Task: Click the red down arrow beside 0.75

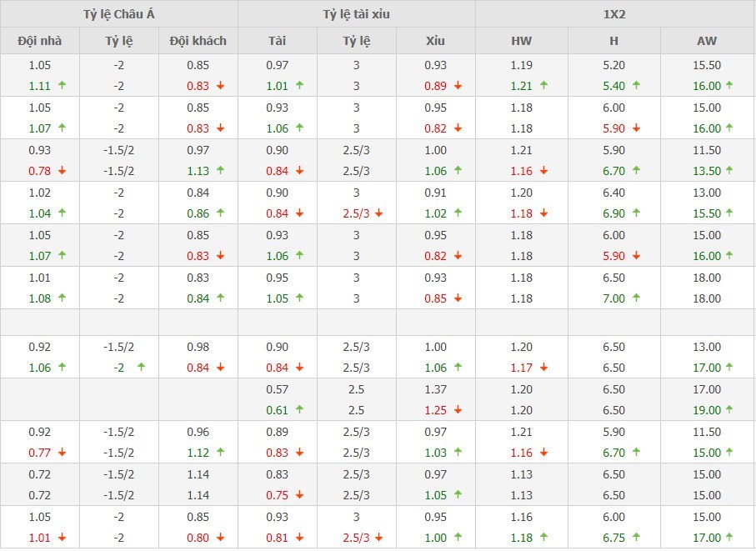Action: (x=300, y=495)
